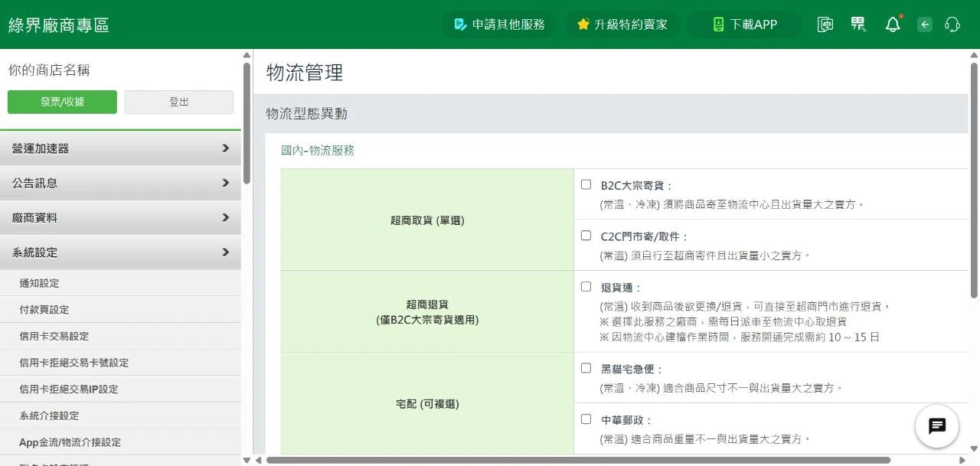980x466 pixels.
Task: Enable the 退貨通 checkbox
Action: [586, 287]
